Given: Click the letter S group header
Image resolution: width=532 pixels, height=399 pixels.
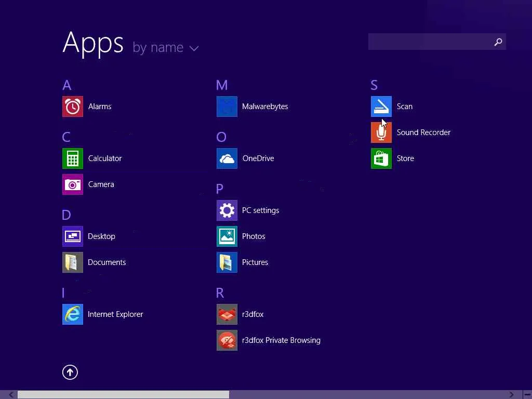Looking at the screenshot, I should (x=374, y=85).
